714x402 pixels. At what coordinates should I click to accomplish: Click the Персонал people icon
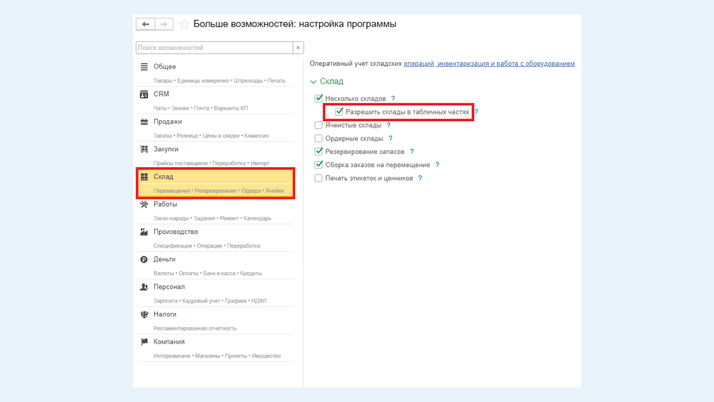(144, 287)
